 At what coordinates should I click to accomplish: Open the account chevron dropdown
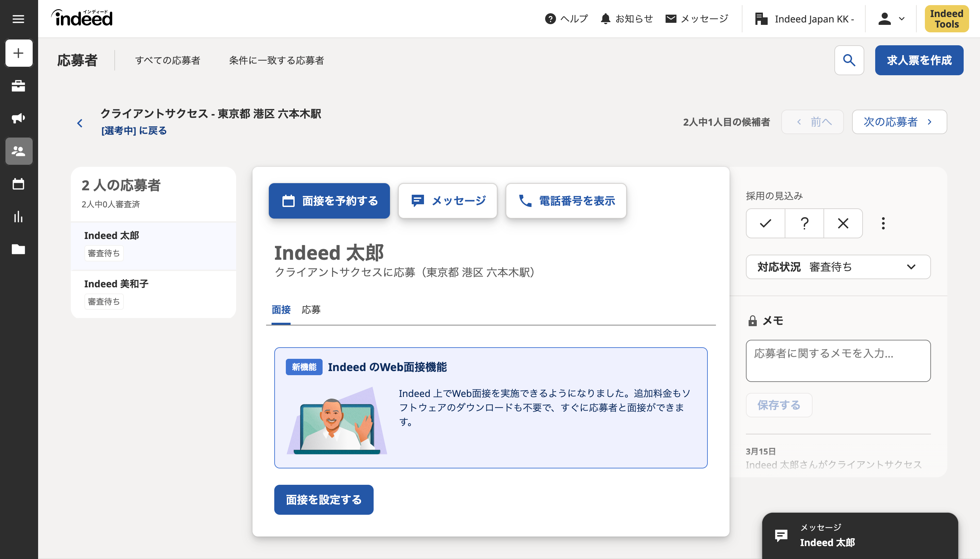pyautogui.click(x=901, y=18)
